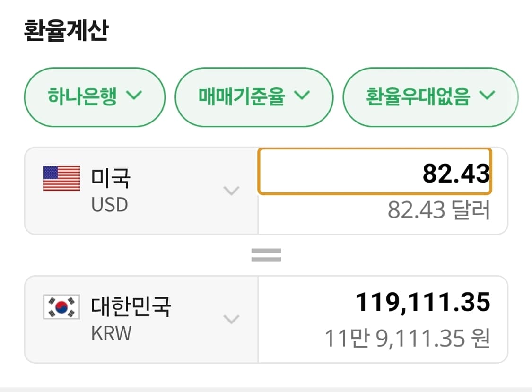The height and width of the screenshot is (392, 532).
Task: Expand the KRW currency dropdown chevron
Action: 231,320
